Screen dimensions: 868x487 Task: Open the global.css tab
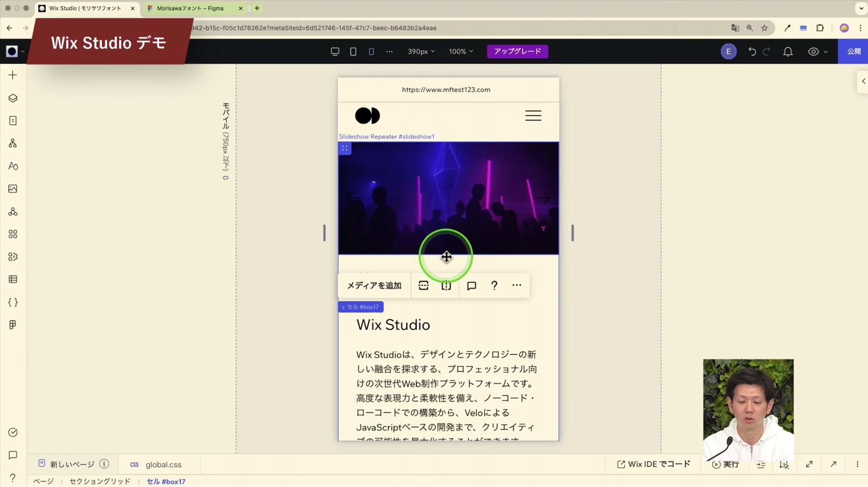point(156,464)
